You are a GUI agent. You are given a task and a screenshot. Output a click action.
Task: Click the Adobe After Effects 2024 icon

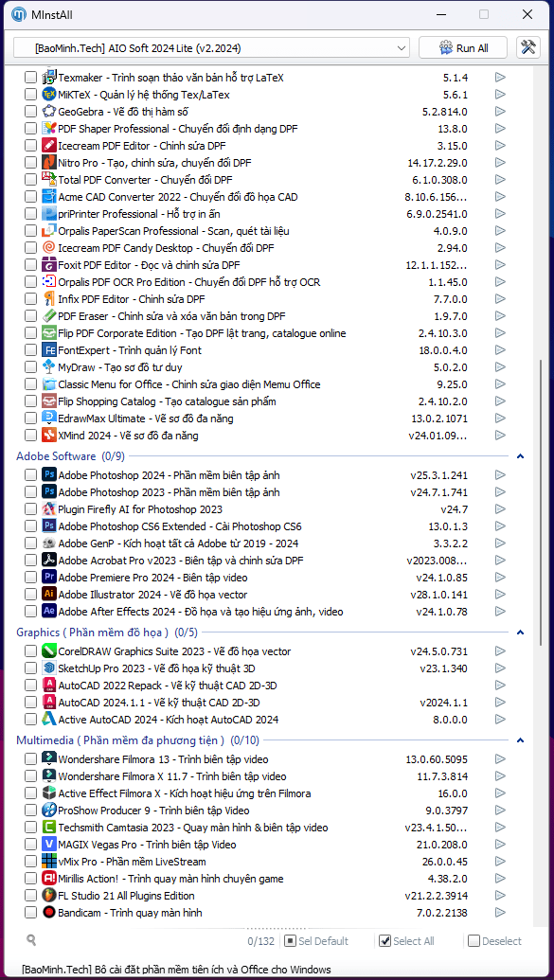click(x=49, y=612)
